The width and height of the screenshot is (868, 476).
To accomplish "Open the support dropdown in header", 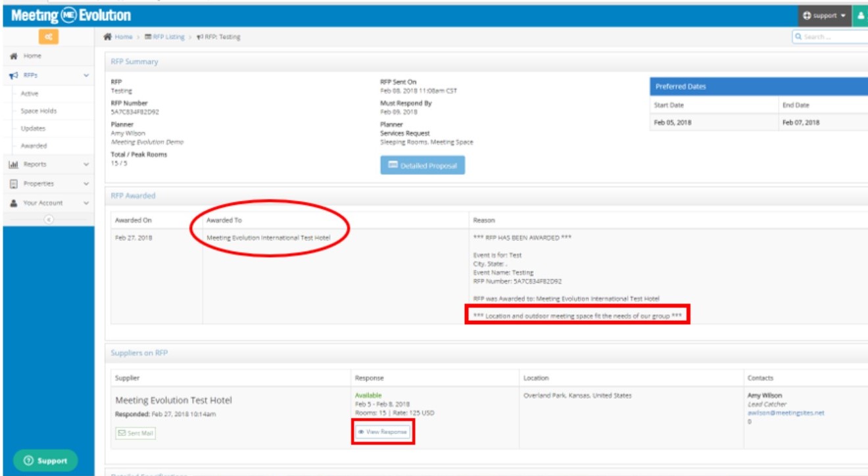I will point(823,16).
